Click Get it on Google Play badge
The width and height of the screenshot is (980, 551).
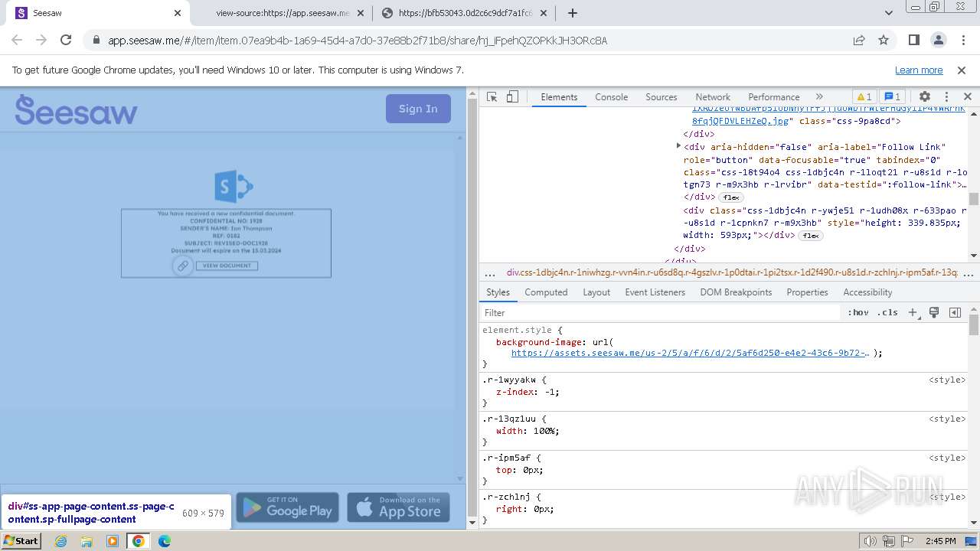[287, 507]
